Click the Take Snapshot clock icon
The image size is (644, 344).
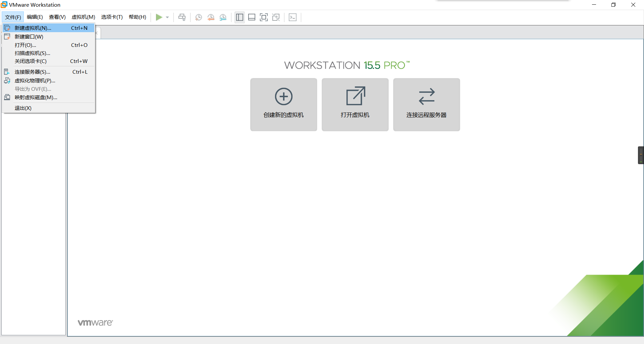click(x=199, y=17)
